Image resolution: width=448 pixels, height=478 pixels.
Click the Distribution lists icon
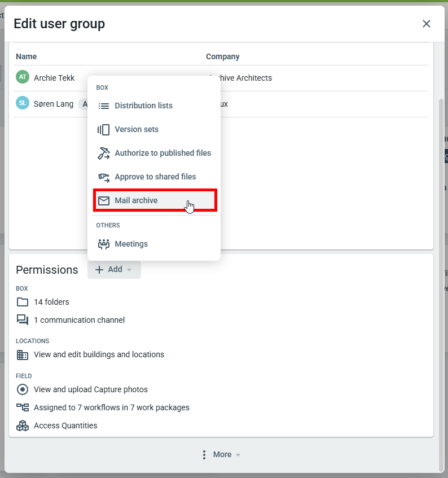click(x=104, y=106)
